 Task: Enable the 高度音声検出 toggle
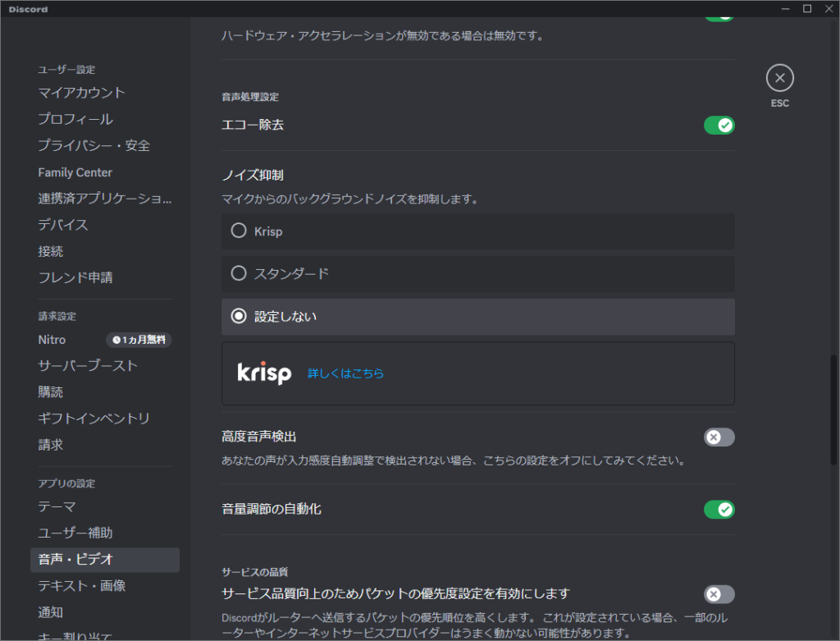pos(719,437)
